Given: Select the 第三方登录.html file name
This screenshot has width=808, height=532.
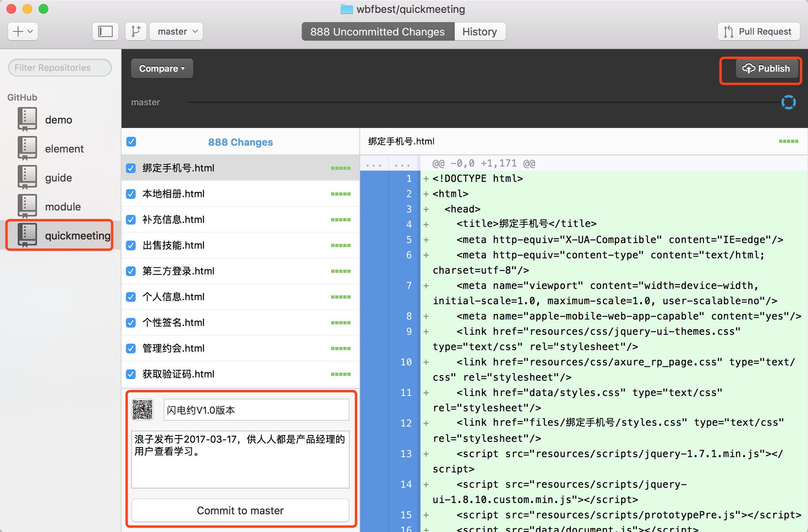Looking at the screenshot, I should coord(178,271).
